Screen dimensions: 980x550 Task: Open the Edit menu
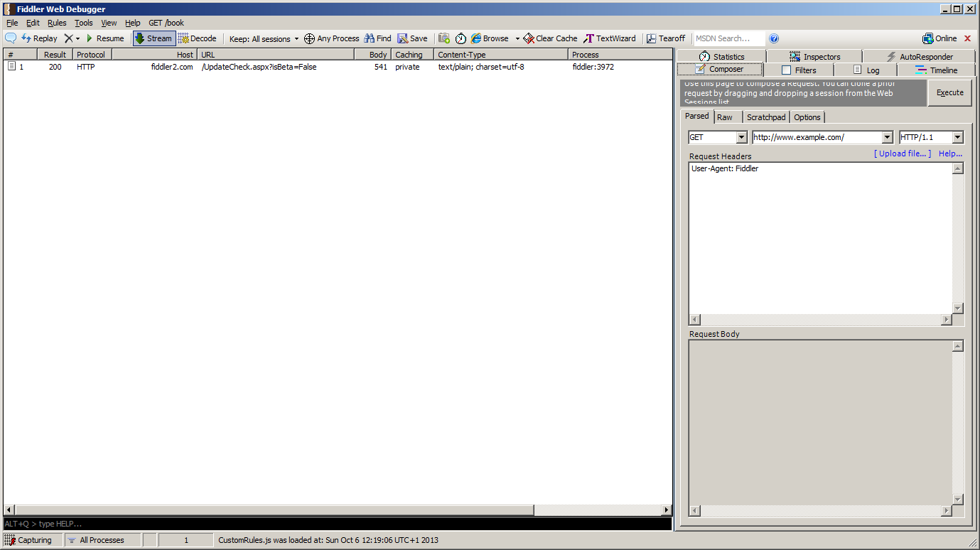tap(33, 23)
